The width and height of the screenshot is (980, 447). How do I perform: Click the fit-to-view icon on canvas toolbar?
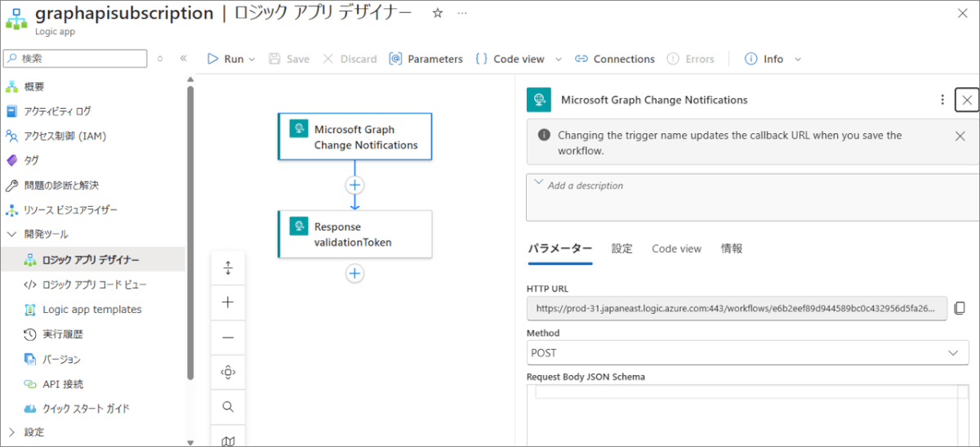pyautogui.click(x=228, y=373)
